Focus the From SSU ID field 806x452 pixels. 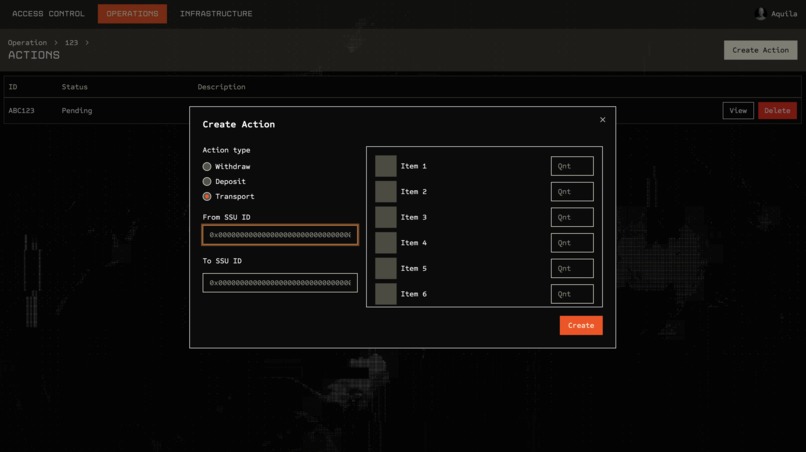pyautogui.click(x=280, y=235)
